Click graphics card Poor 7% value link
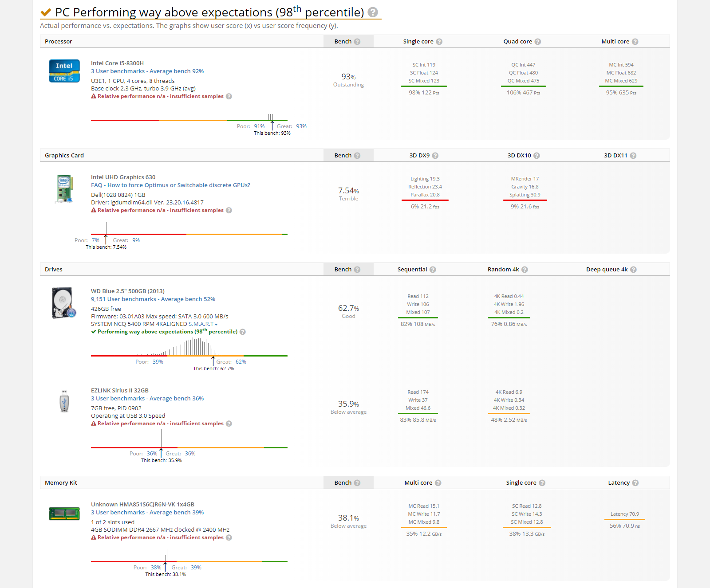Viewport: 710px width, 588px height. [95, 240]
